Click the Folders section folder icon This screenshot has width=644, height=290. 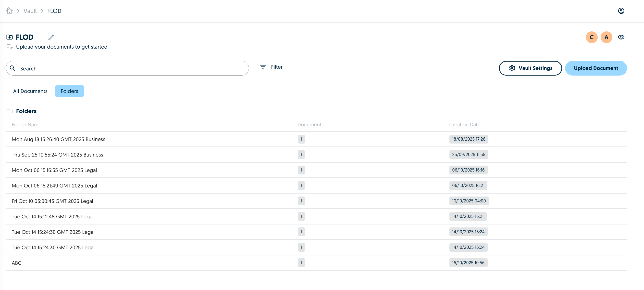tap(10, 111)
